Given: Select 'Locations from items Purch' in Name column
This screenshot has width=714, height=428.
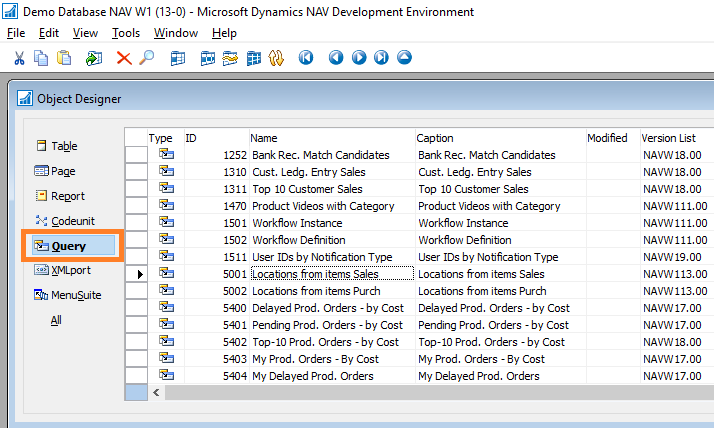Looking at the screenshot, I should 316,291.
